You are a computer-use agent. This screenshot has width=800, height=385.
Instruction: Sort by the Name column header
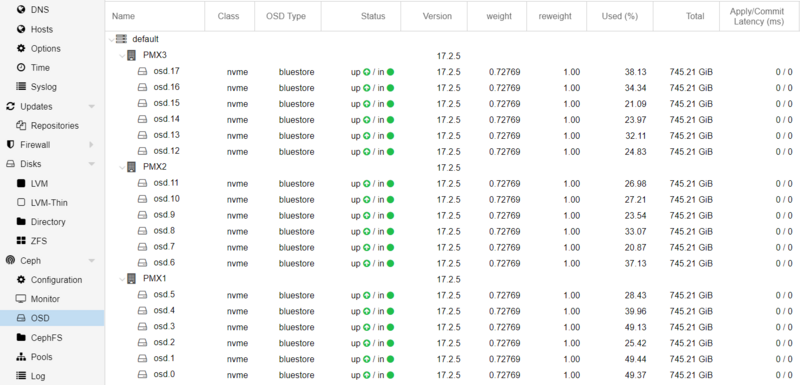click(x=155, y=16)
